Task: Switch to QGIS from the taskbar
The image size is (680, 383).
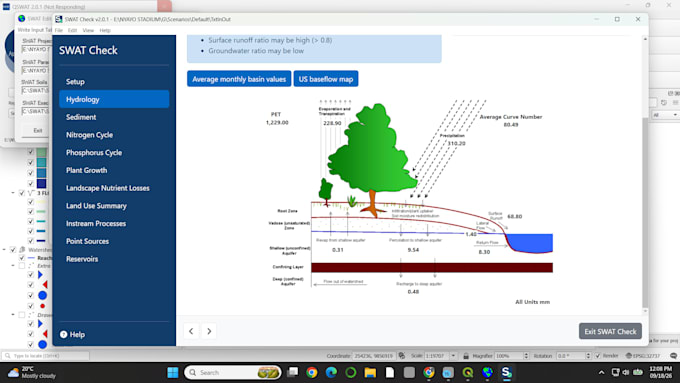Action: (468, 373)
